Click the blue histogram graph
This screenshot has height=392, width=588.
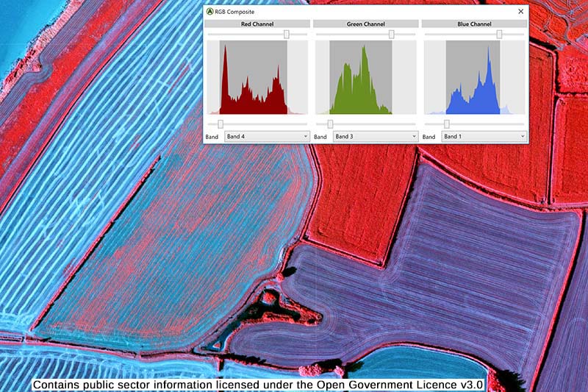tap(474, 77)
